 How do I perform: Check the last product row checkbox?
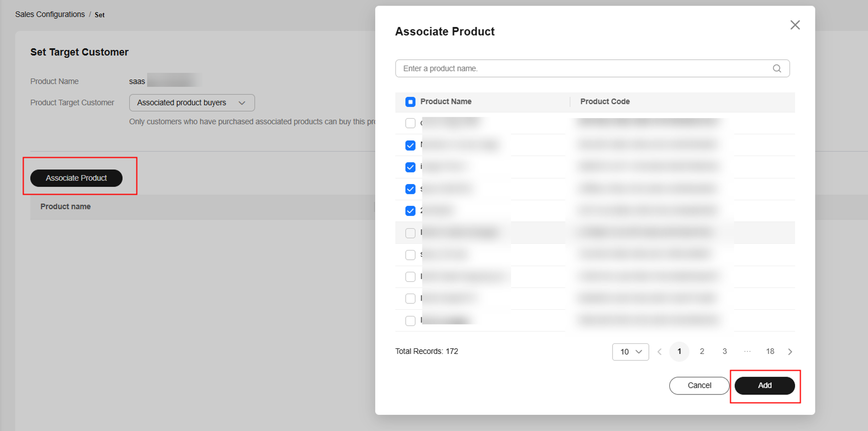[x=410, y=320]
